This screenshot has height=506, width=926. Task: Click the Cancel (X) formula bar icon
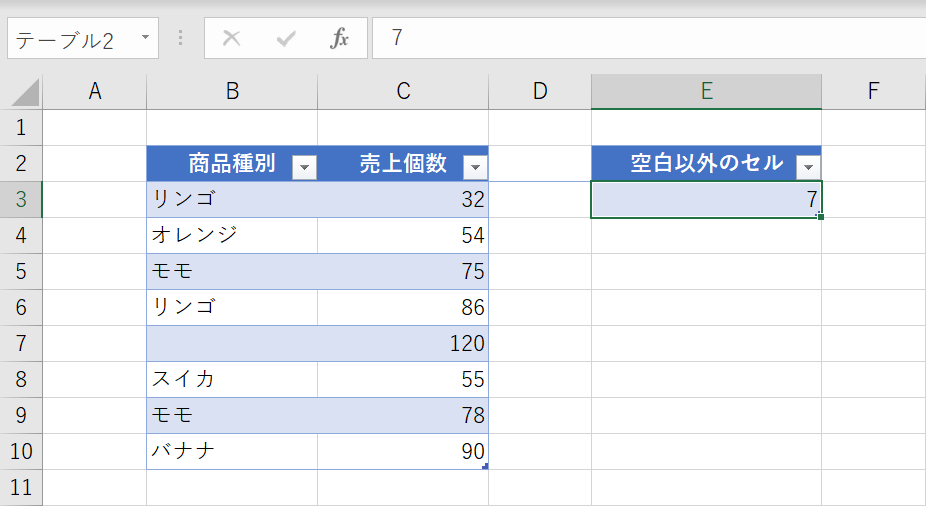232,38
